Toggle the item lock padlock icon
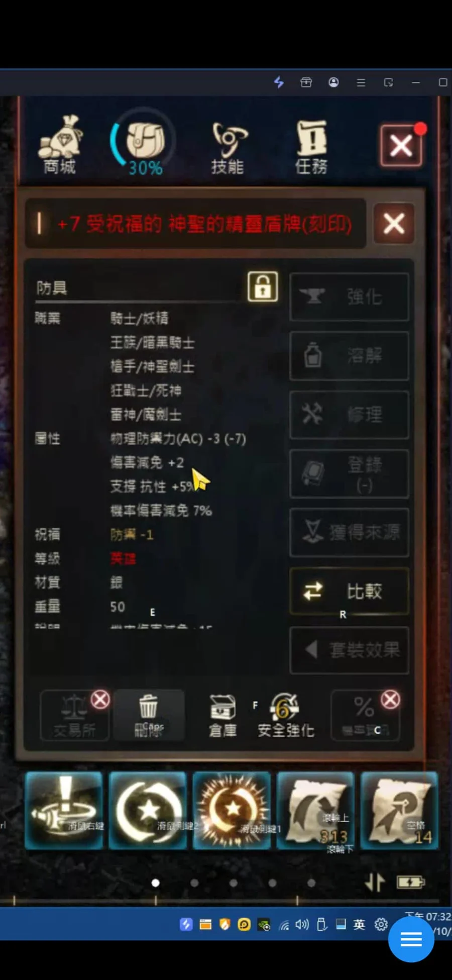Screen dimensions: 452x980 tap(263, 286)
